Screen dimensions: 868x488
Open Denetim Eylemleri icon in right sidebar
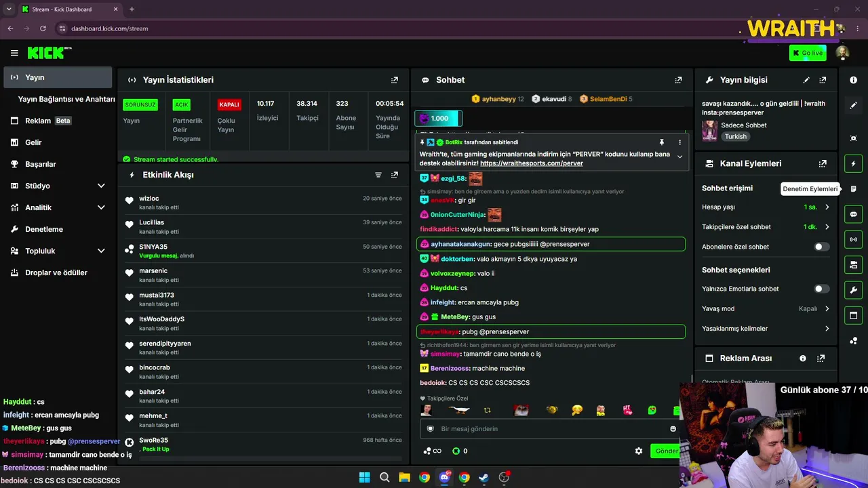click(x=853, y=188)
